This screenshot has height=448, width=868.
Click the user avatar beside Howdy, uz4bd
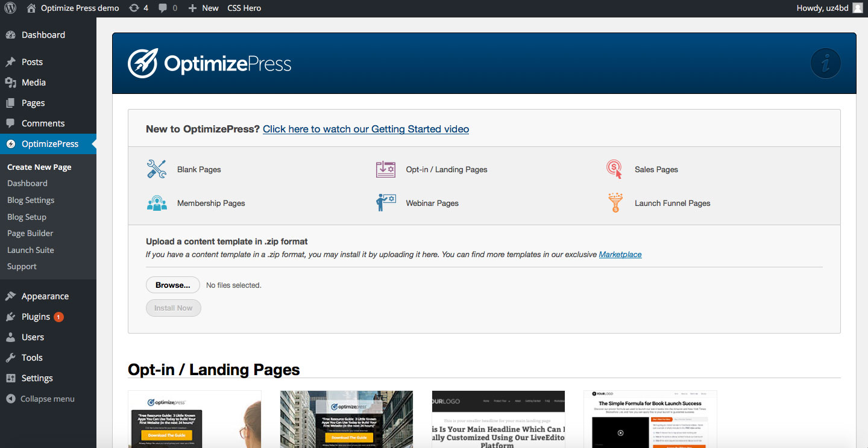pos(857,8)
